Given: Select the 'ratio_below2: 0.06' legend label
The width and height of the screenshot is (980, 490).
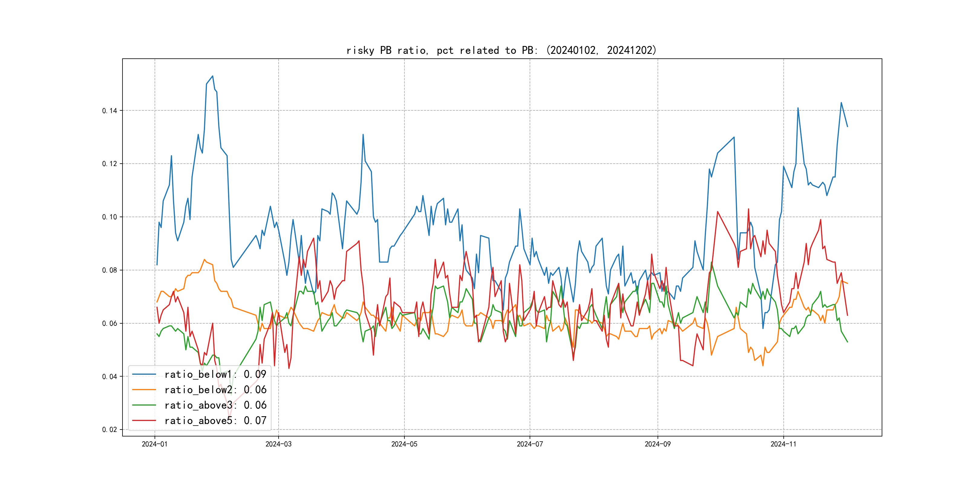Looking at the screenshot, I should 215,390.
